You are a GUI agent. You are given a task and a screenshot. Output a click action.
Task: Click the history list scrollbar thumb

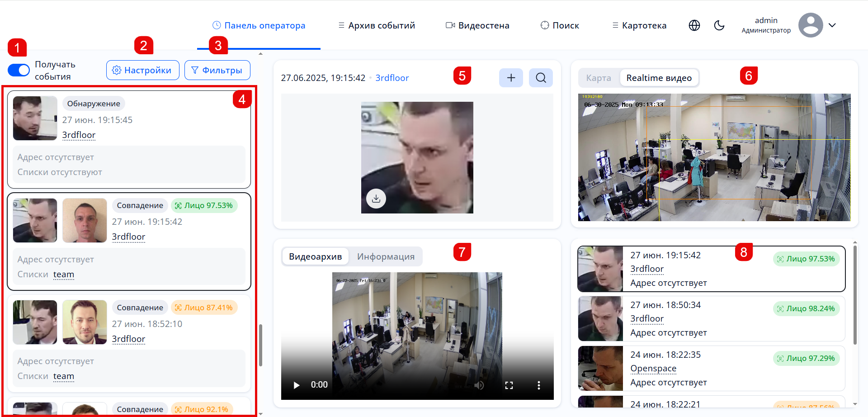pos(854,295)
